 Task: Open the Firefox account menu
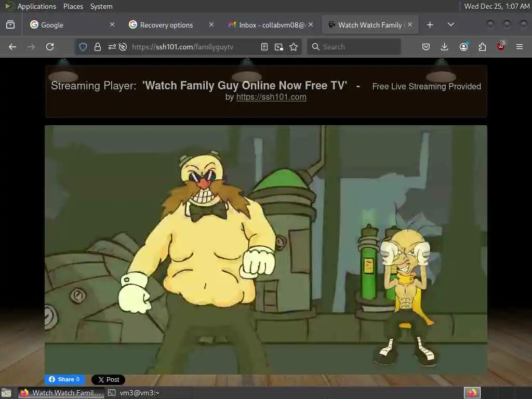point(463,47)
